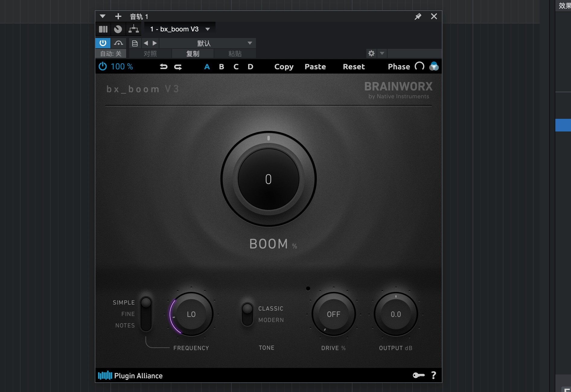Click the DRIVE knob showing OFF

point(334,314)
